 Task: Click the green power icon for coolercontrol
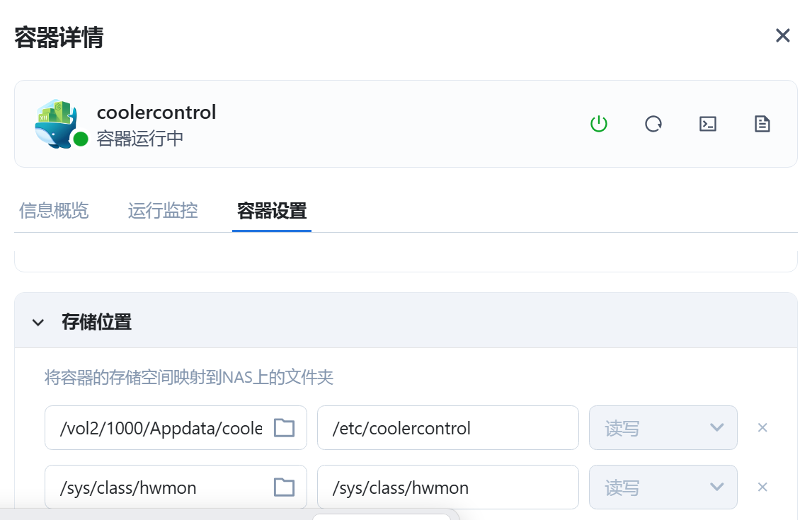(x=599, y=124)
